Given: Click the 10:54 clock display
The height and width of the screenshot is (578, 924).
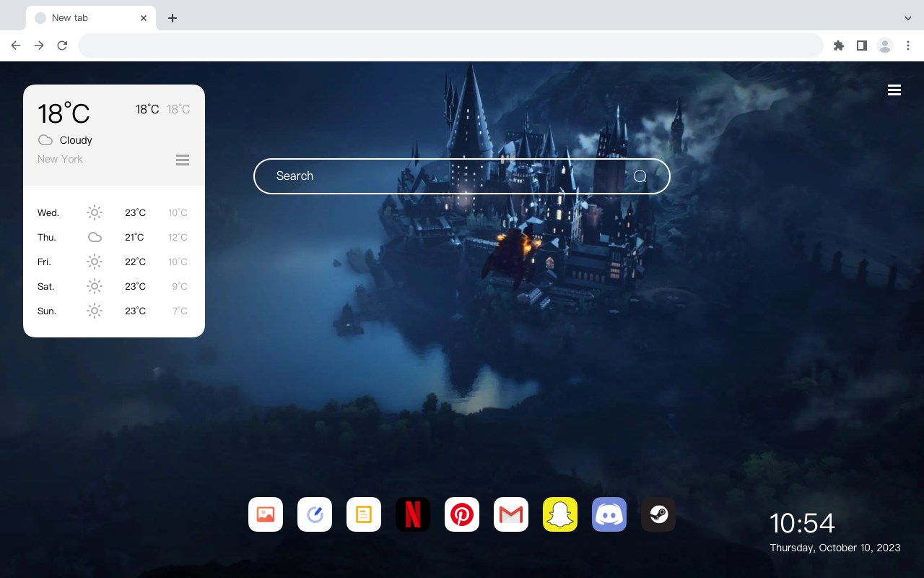Looking at the screenshot, I should click(802, 523).
